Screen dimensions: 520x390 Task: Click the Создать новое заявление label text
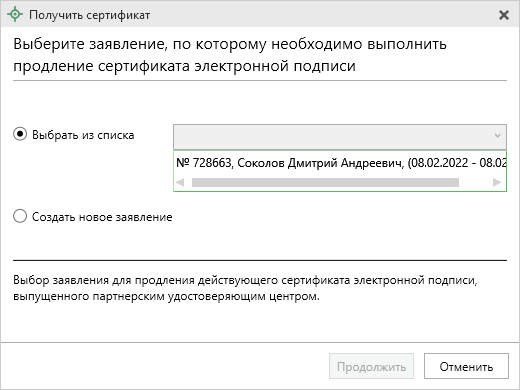click(x=102, y=217)
